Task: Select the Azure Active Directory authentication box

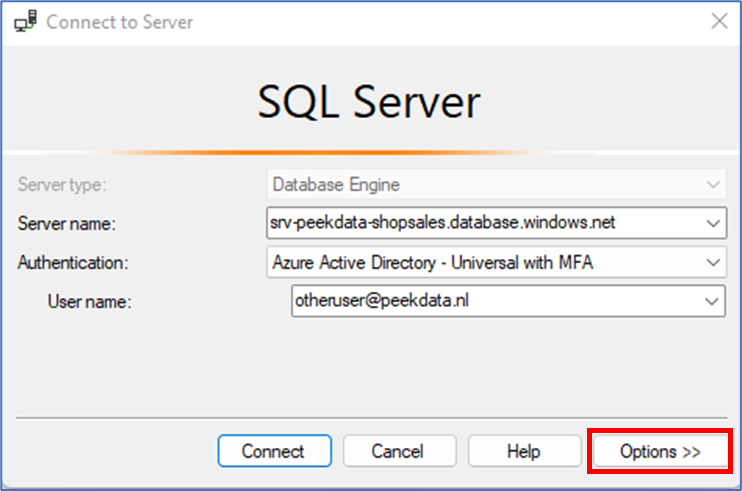Action: (x=496, y=263)
